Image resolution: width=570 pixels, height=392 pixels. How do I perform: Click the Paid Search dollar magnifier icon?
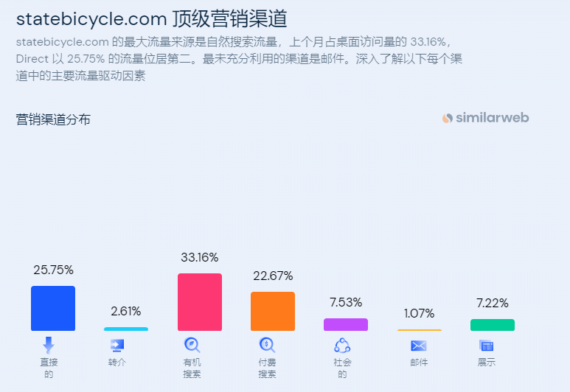tap(267, 345)
